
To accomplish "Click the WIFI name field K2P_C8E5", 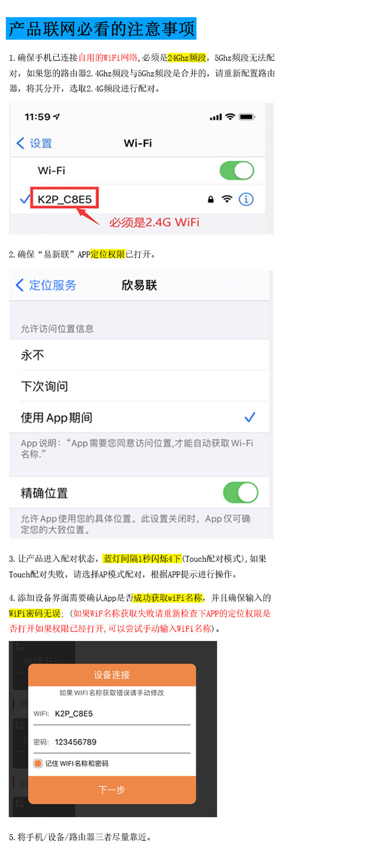I will 112,714.
